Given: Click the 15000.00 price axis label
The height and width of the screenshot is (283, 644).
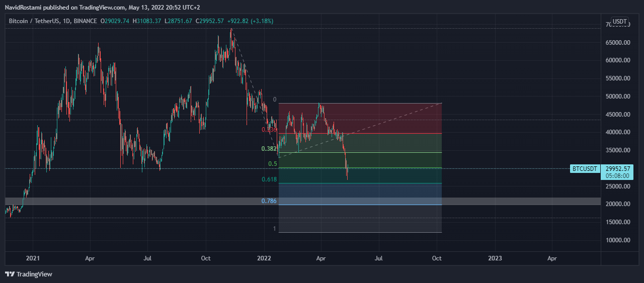Looking at the screenshot, I should pyautogui.click(x=617, y=222).
